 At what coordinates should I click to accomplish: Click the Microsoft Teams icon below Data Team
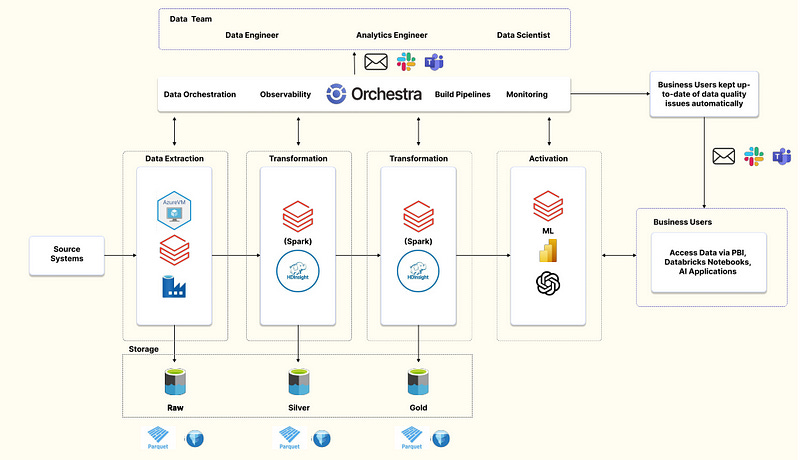pyautogui.click(x=434, y=62)
